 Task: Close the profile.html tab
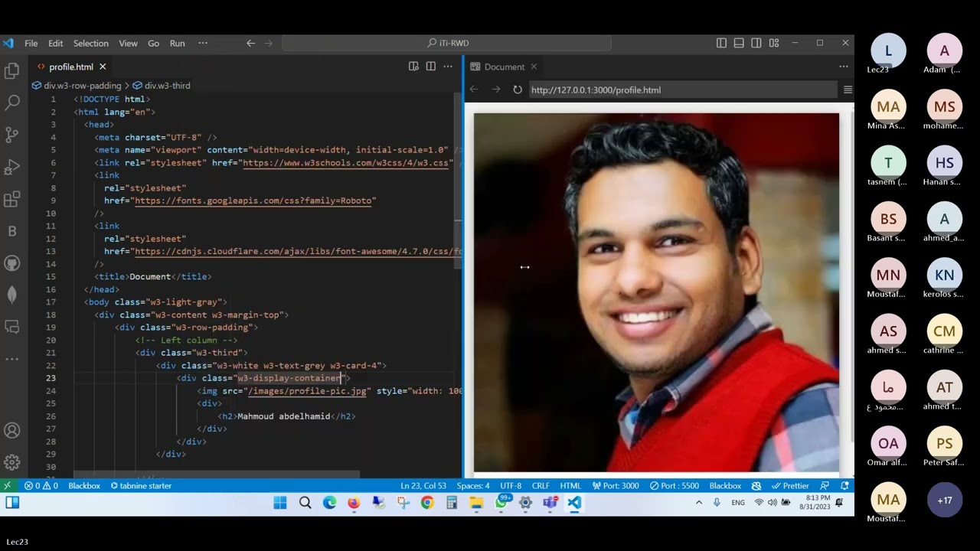103,67
